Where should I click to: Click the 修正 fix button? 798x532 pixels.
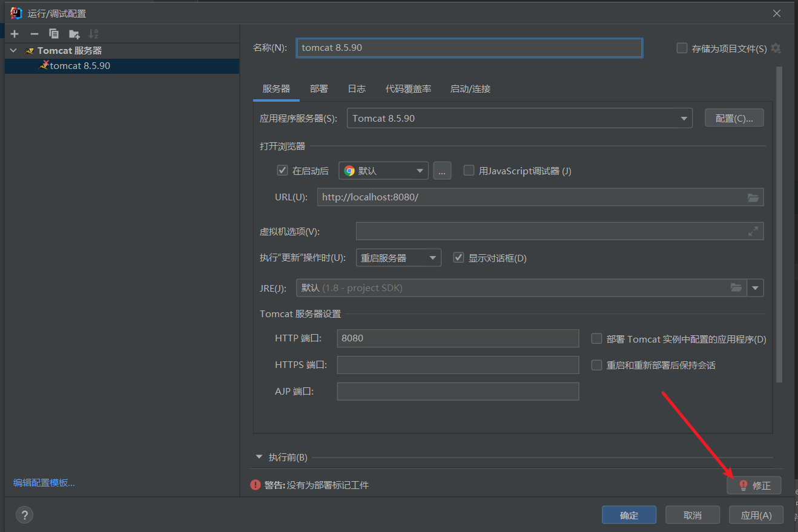754,485
